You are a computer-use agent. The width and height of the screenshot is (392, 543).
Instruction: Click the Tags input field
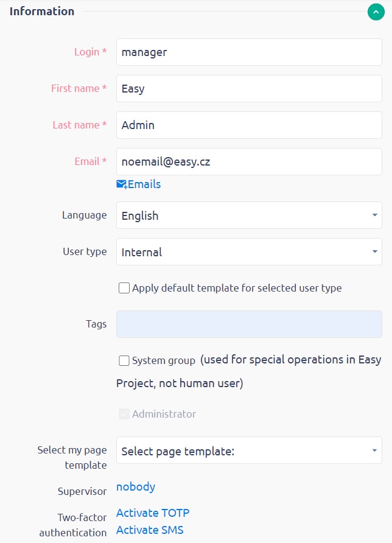click(248, 324)
